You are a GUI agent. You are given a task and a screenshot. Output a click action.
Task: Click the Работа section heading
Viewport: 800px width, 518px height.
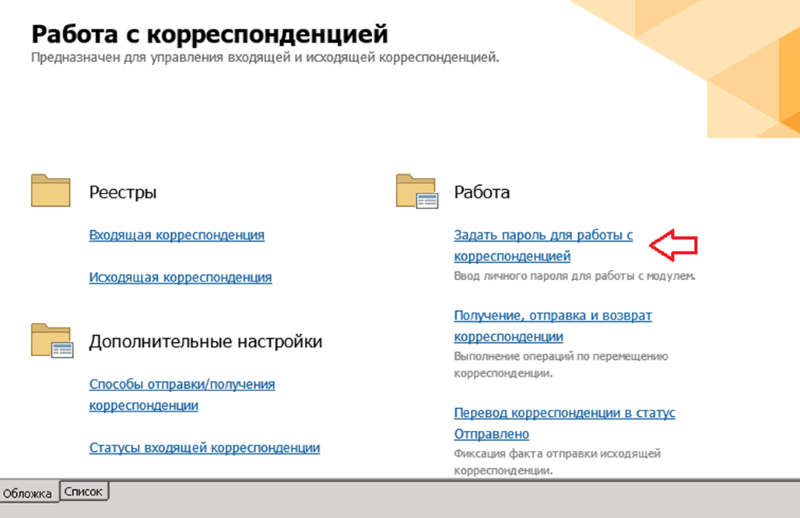point(482,192)
